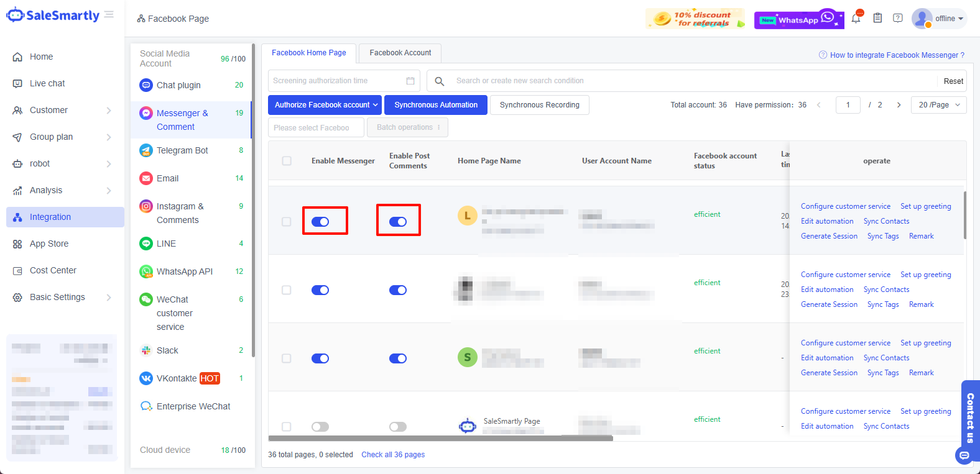
Task: Focus the search condition input field
Action: [x=693, y=81]
